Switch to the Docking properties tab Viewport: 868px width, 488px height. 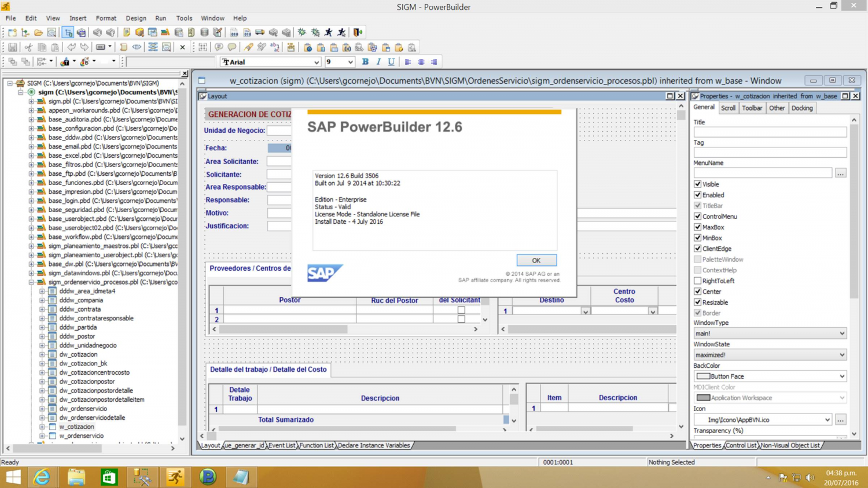click(802, 108)
